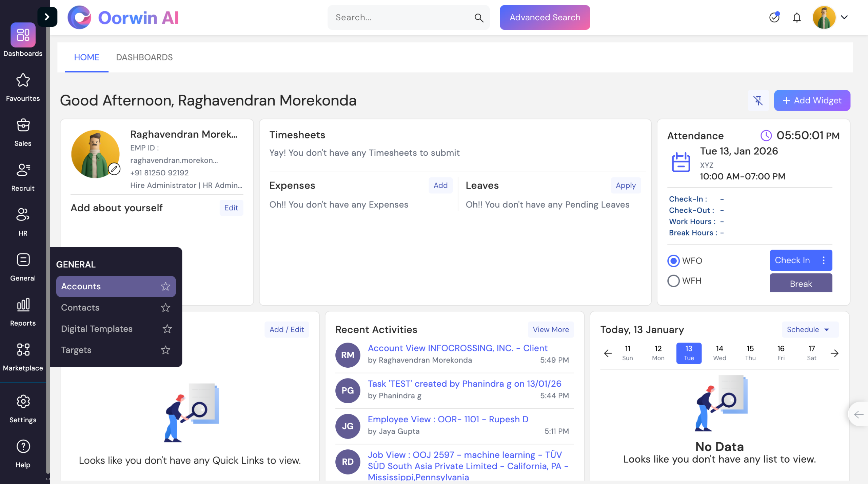The image size is (868, 484).
Task: Open the Recruit module in sidebar
Action: pyautogui.click(x=23, y=177)
